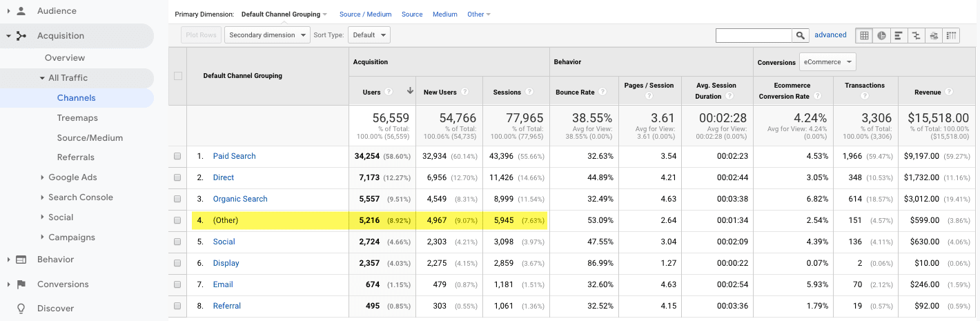Switch to Comparison view icon

pyautogui.click(x=917, y=35)
